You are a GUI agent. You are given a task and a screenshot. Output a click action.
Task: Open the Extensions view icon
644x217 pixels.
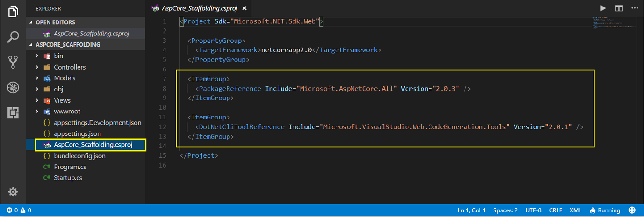[x=13, y=112]
